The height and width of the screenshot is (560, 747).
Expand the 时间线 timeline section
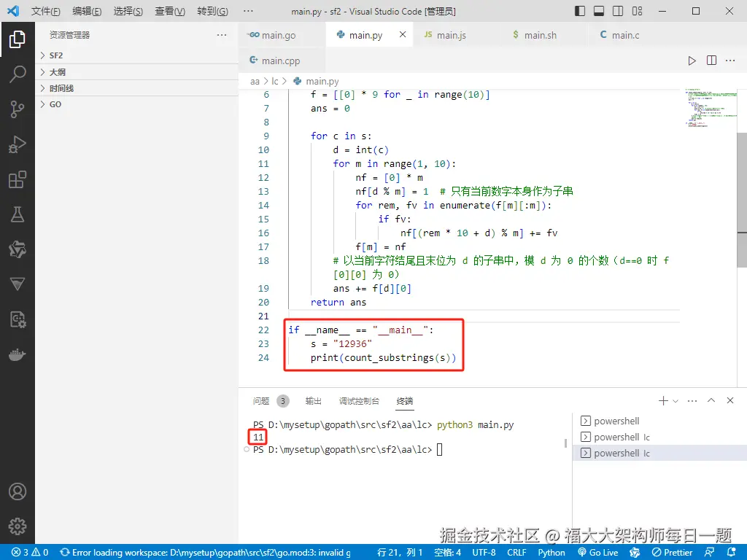[x=136, y=88]
